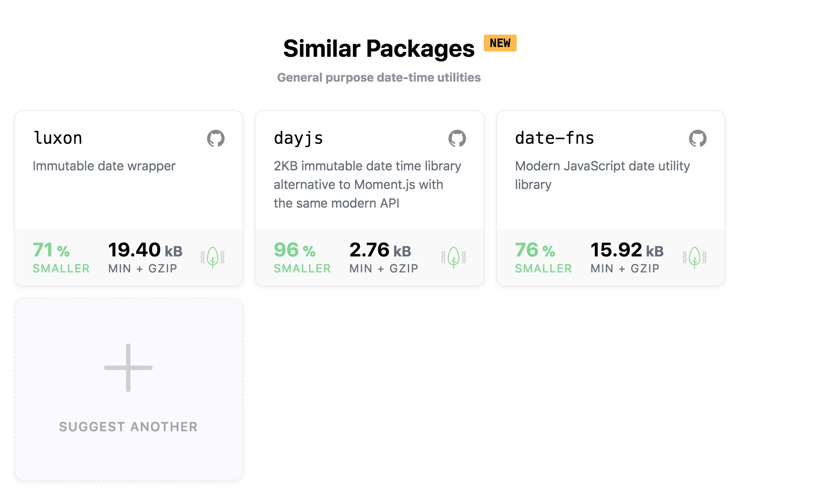Click the 15.92 kB size value
Screen dimensions: 814x504
(x=627, y=250)
